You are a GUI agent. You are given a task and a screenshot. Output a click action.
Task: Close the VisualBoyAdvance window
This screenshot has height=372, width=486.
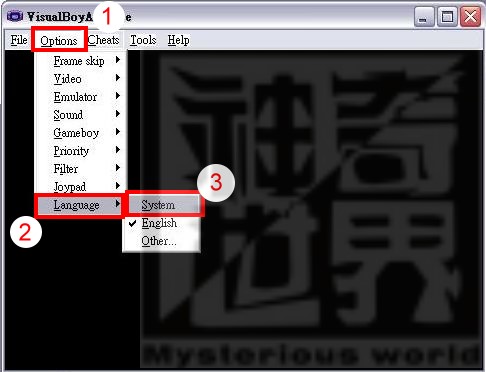point(470,16)
